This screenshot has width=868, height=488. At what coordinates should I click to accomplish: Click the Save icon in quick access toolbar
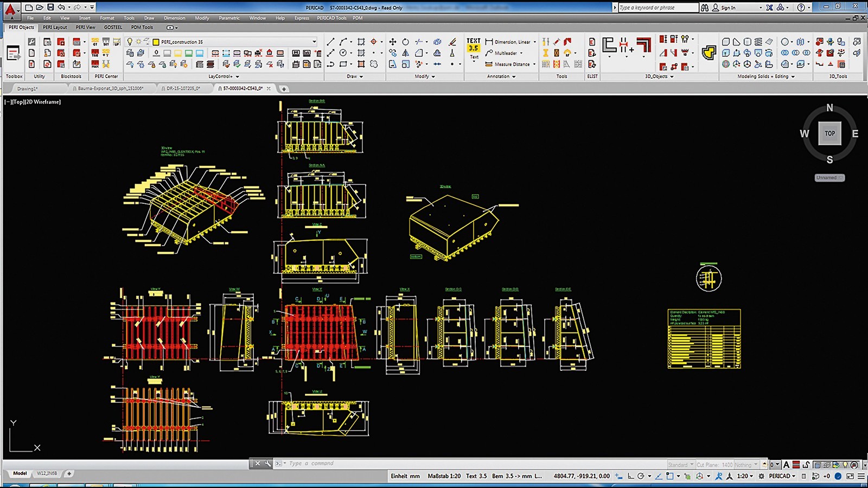pos(50,7)
